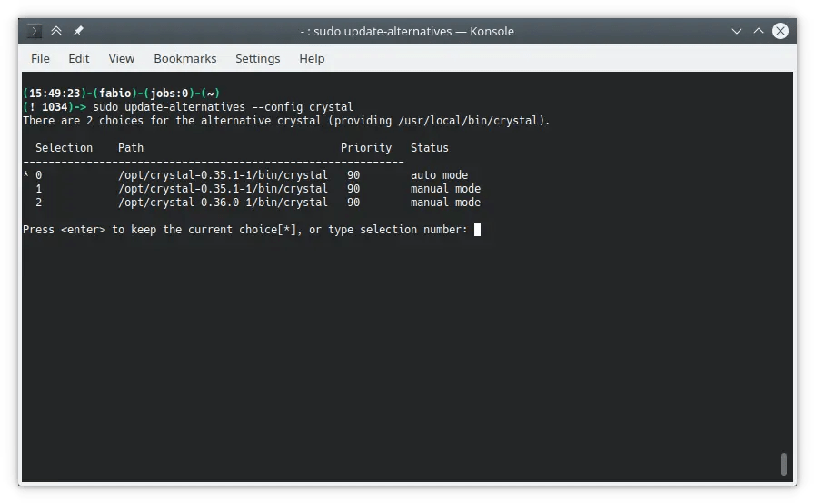
Task: Click the command text 'sudo update-alternatives --config crystal'
Action: [223, 107]
